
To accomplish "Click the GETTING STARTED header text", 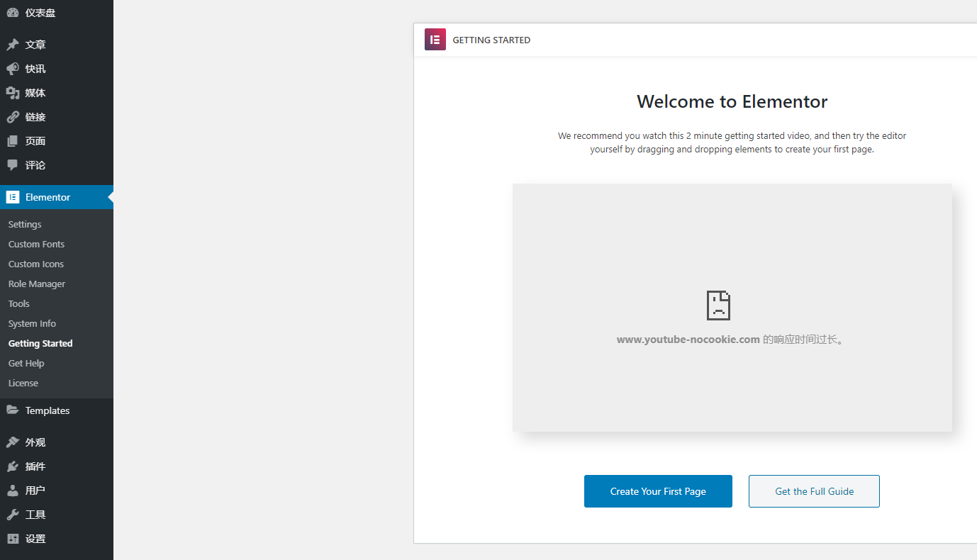I will tap(491, 40).
